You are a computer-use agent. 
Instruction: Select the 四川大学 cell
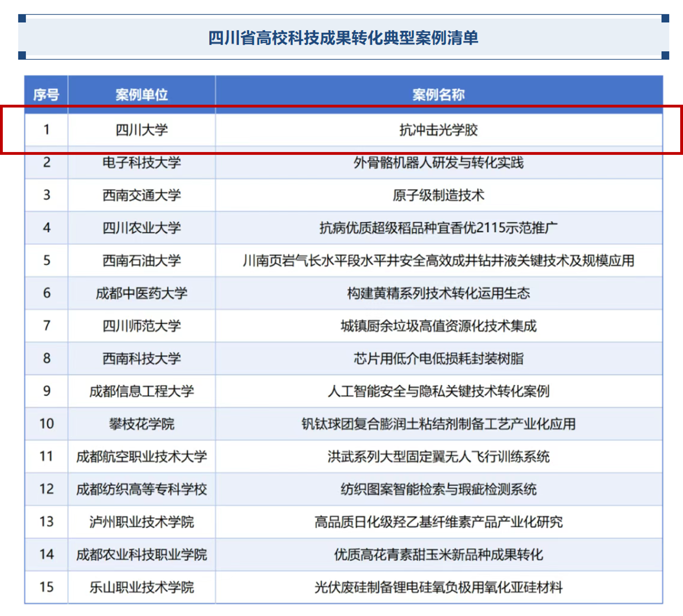tap(141, 130)
